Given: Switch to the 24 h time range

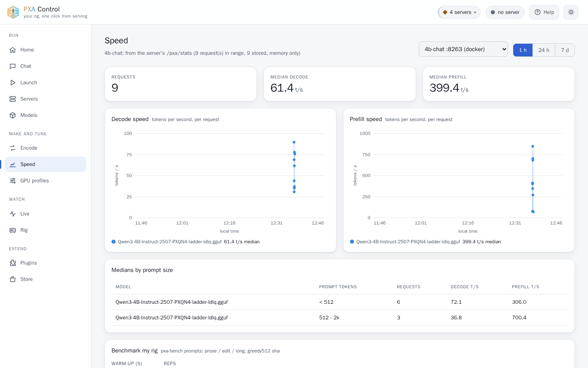Looking at the screenshot, I should (x=544, y=50).
